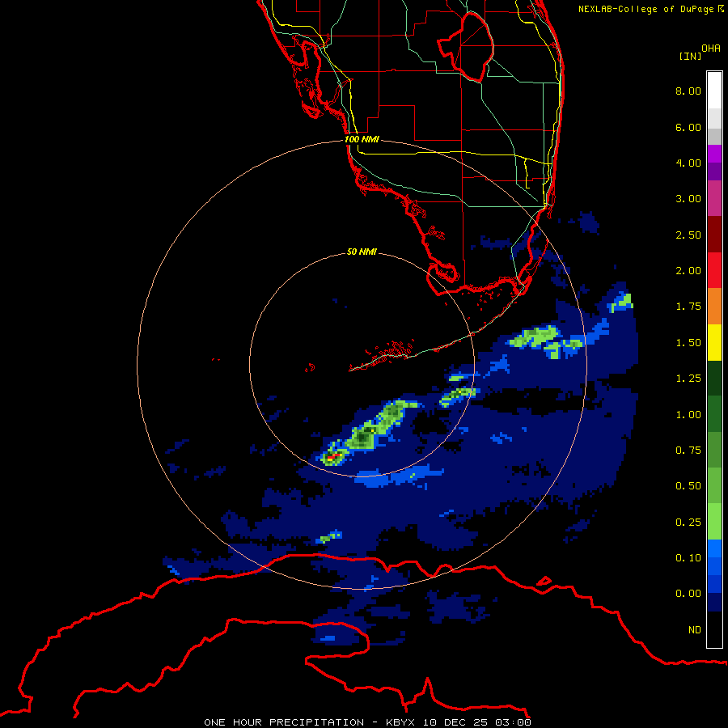
Task: Click the red heavy-rain core on the radar
Action: click(x=334, y=457)
